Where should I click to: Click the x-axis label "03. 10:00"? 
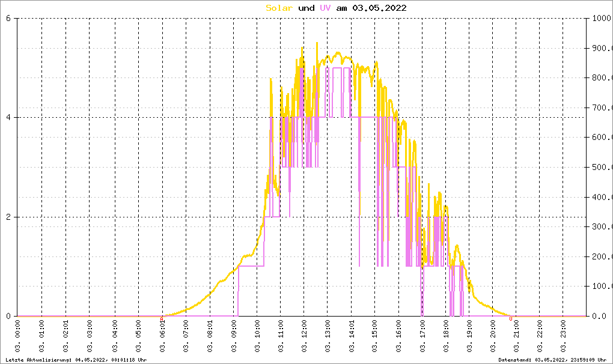point(257,336)
